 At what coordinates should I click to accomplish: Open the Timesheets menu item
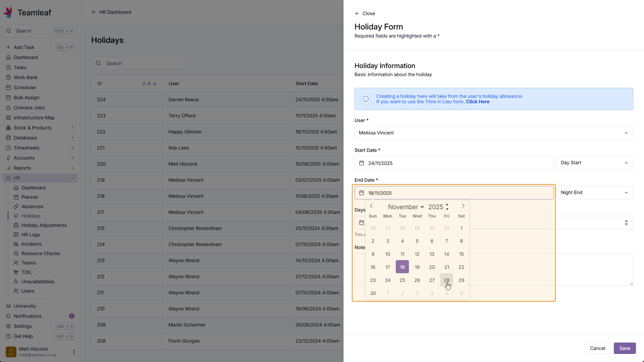pyautogui.click(x=26, y=148)
